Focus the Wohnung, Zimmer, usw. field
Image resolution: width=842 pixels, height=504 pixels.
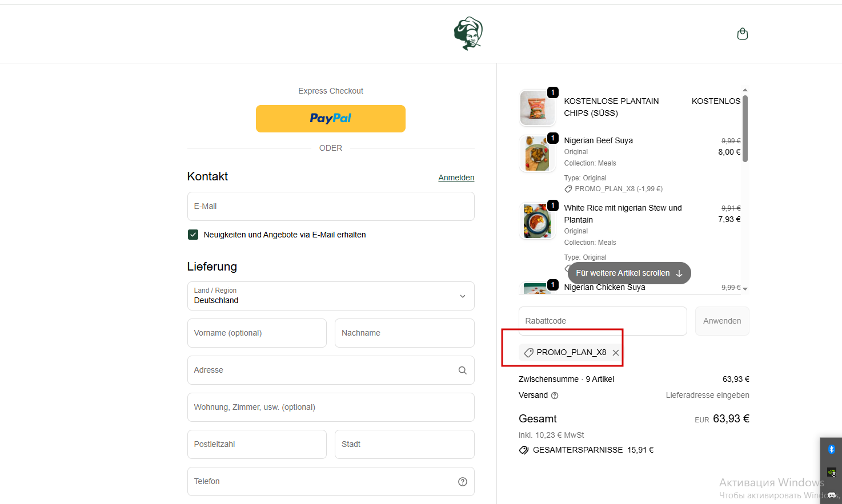[x=331, y=407]
